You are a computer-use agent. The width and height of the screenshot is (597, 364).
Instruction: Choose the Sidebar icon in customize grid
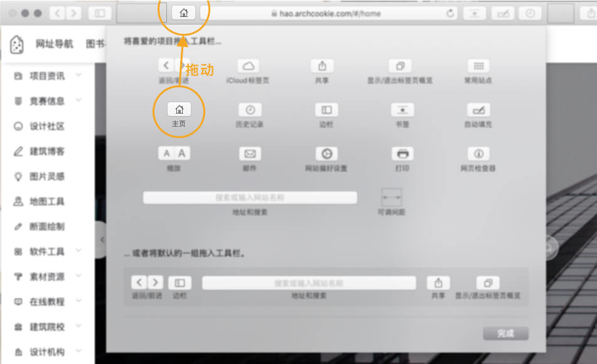(x=326, y=110)
